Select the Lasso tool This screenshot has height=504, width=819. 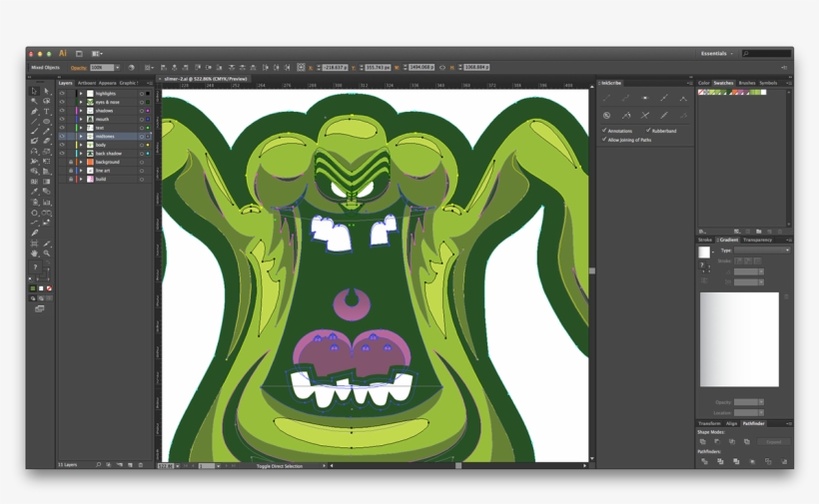(x=47, y=101)
